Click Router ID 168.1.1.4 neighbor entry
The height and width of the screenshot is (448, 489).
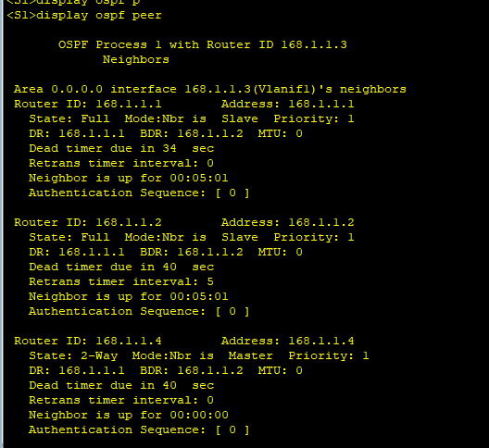(88, 341)
